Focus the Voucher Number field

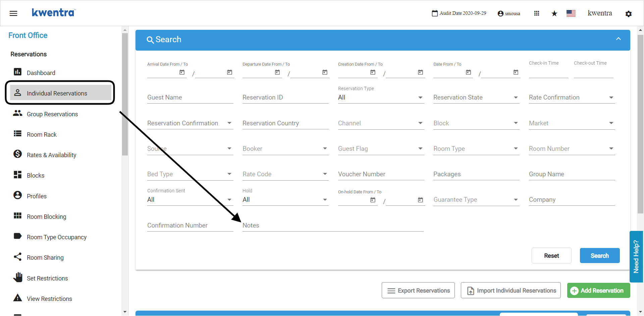point(381,174)
